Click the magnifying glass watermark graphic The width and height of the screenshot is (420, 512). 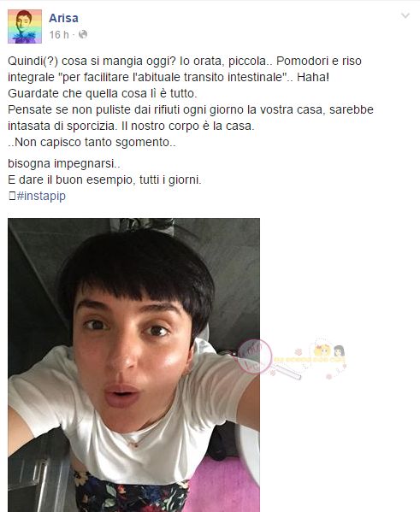coord(286,372)
